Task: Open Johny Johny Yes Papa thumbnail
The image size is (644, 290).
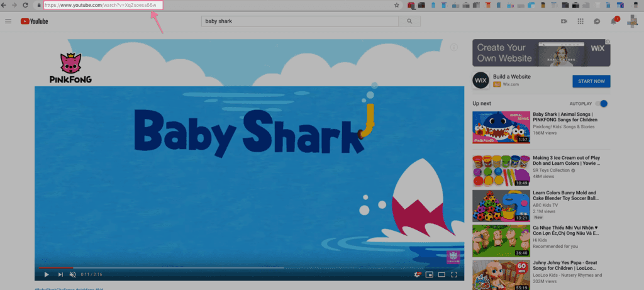Action: click(501, 275)
